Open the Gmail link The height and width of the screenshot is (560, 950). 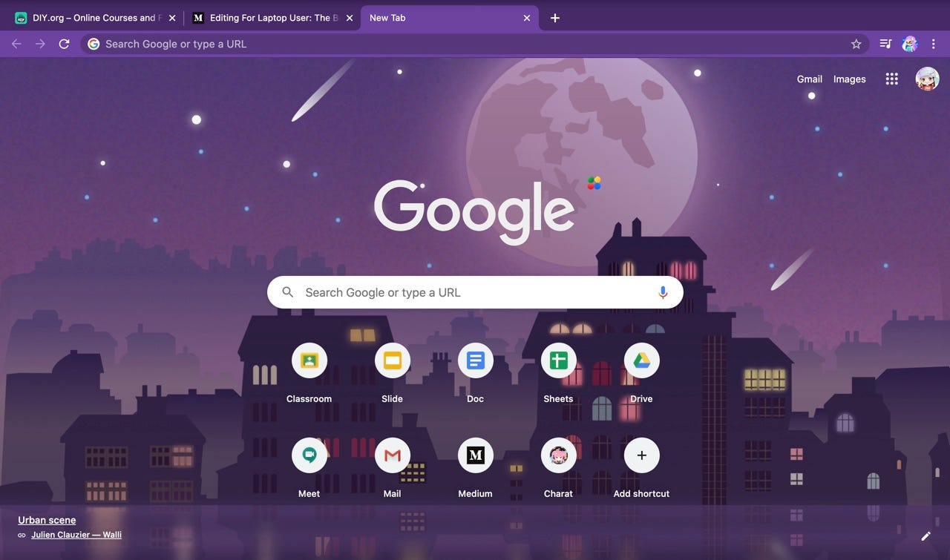(x=810, y=79)
